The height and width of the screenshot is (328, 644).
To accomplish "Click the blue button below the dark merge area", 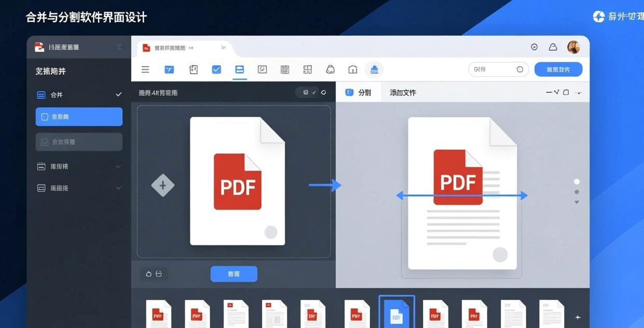I will point(234,274).
